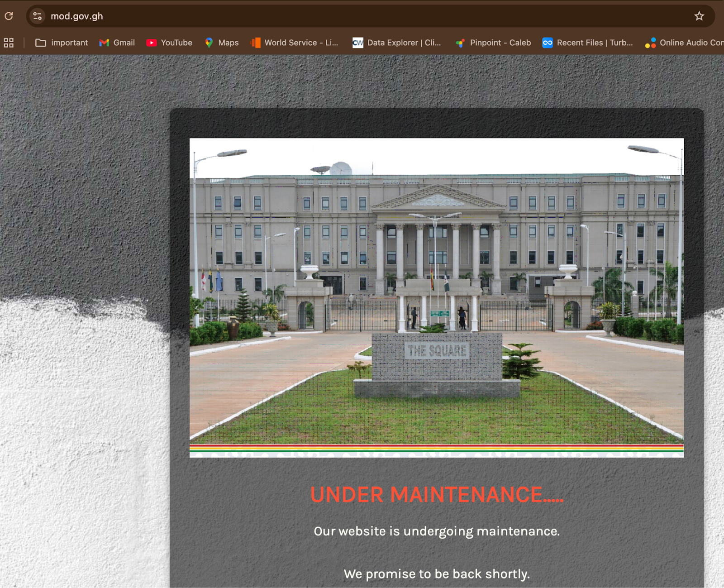Click 'We promise to be back shortly.' text
The image size is (724, 588).
[437, 574]
